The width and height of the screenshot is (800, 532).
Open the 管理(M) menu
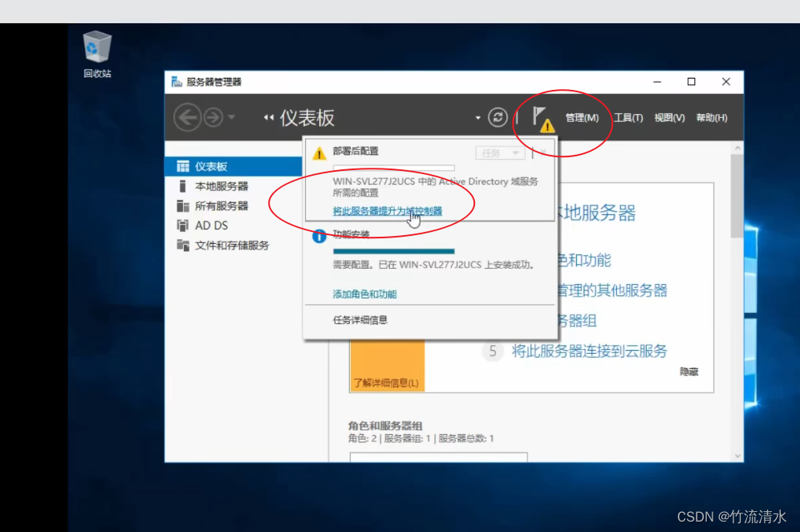click(582, 118)
